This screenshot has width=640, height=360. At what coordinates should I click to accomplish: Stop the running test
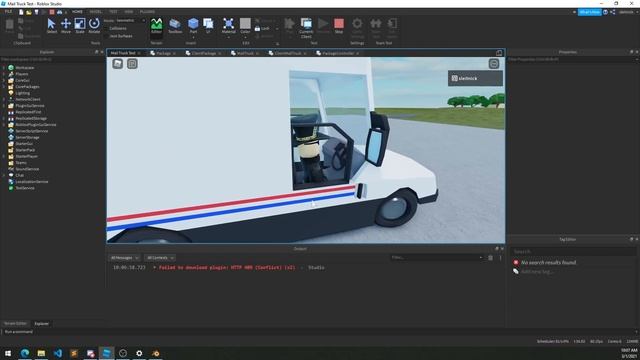pos(339,26)
